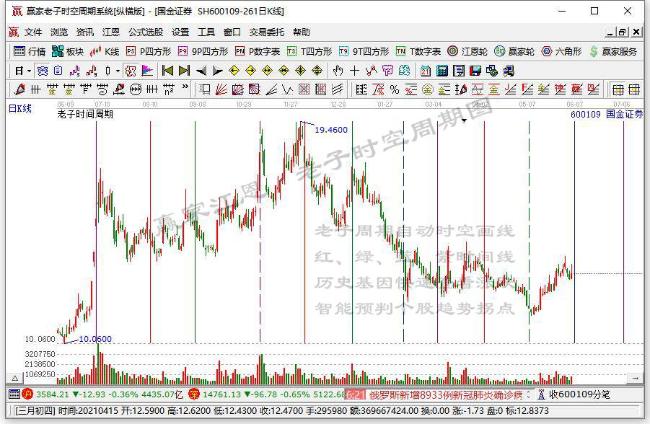Open the P数字表 number table
This screenshot has height=424, width=650.
pyautogui.click(x=257, y=51)
